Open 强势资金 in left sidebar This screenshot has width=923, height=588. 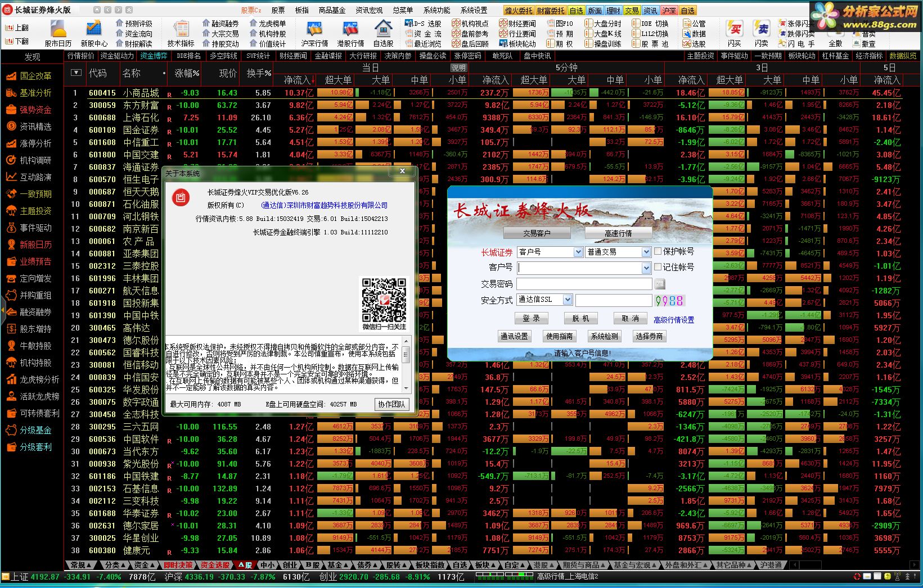click(29, 110)
